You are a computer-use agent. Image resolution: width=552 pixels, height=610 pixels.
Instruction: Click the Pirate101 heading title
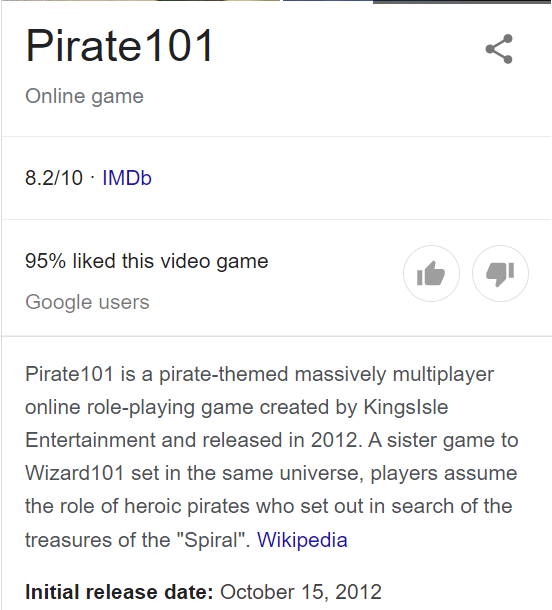(x=119, y=46)
